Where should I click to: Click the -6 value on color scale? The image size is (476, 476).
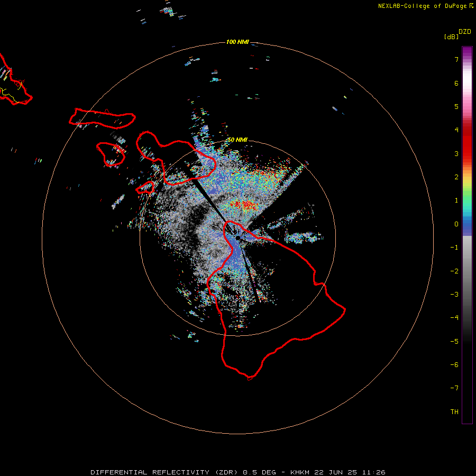tap(454, 365)
